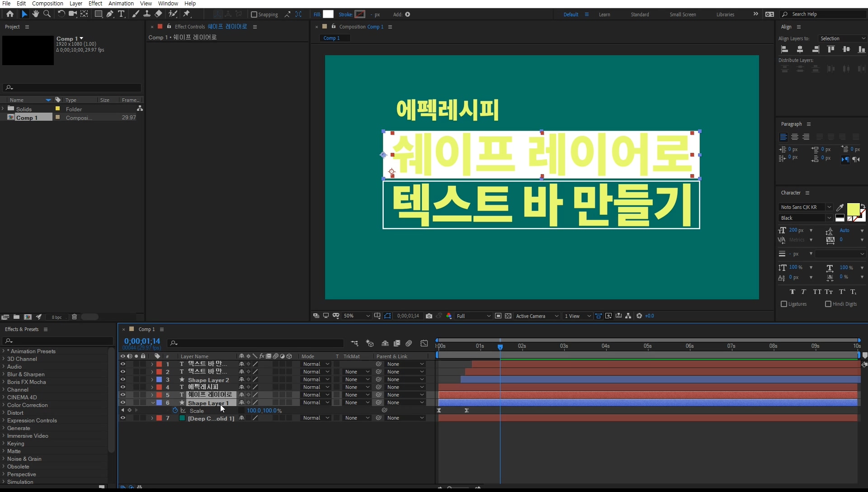Viewport: 868px width, 492px height.
Task: Click the yellow fill color swatch
Action: tap(853, 209)
